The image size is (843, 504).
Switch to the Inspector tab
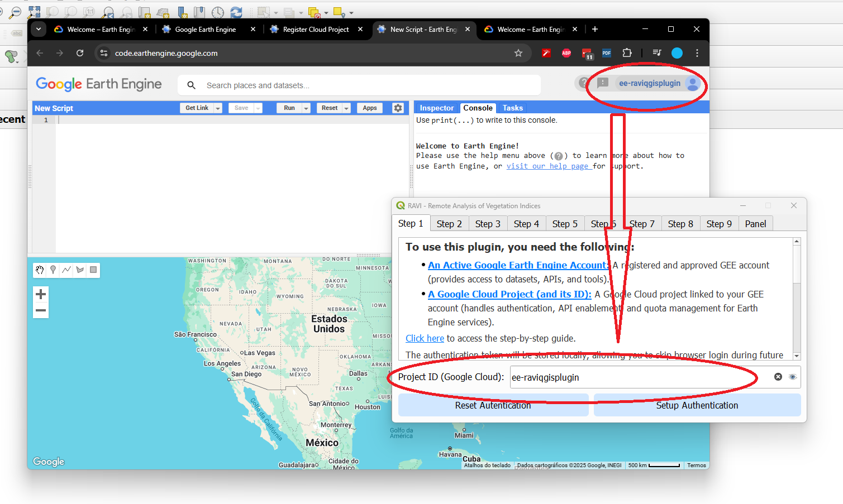click(436, 108)
